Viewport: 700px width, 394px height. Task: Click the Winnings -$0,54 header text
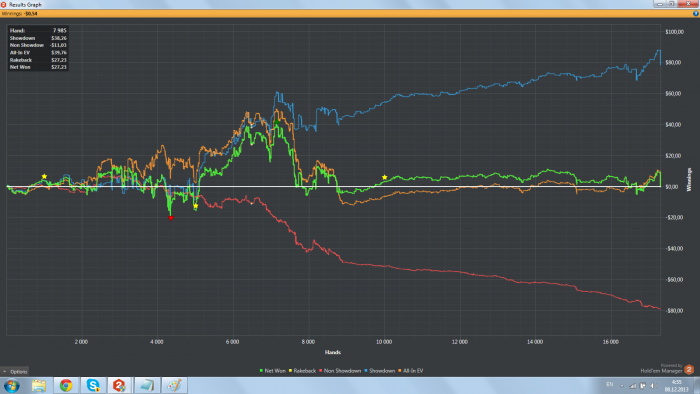click(x=20, y=14)
